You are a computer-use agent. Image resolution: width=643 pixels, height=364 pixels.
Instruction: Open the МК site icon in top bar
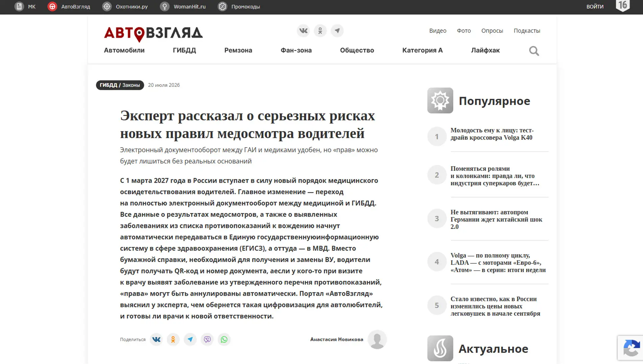coord(19,6)
